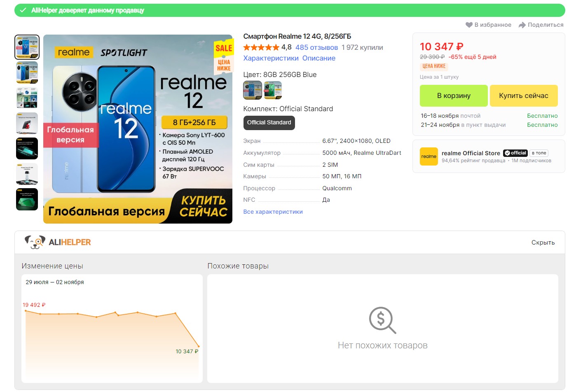This screenshot has height=392, width=569.
Task: Expand all specs via Все характеристики
Action: click(x=273, y=212)
